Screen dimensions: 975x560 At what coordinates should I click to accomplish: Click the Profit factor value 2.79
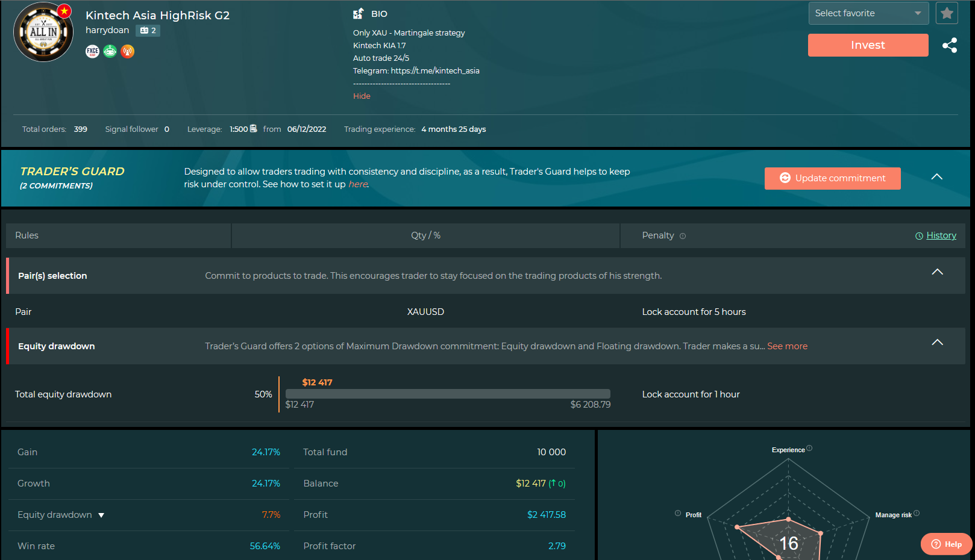557,546
